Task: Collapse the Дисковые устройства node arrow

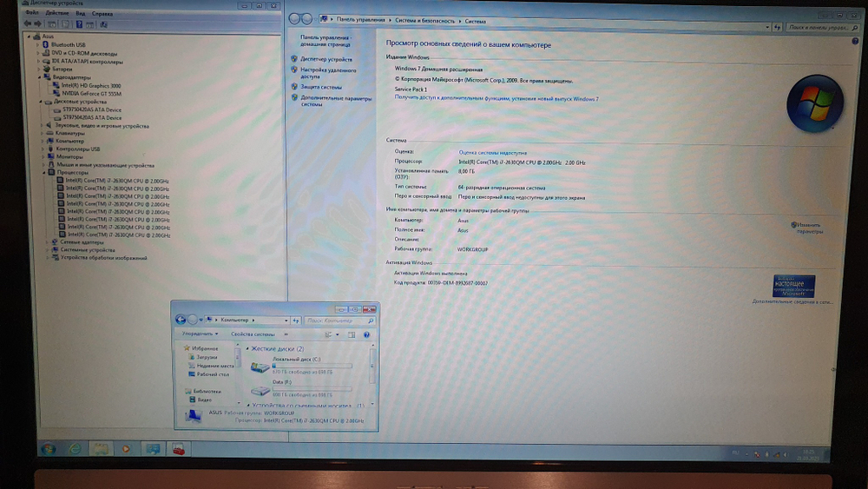Action: point(41,102)
